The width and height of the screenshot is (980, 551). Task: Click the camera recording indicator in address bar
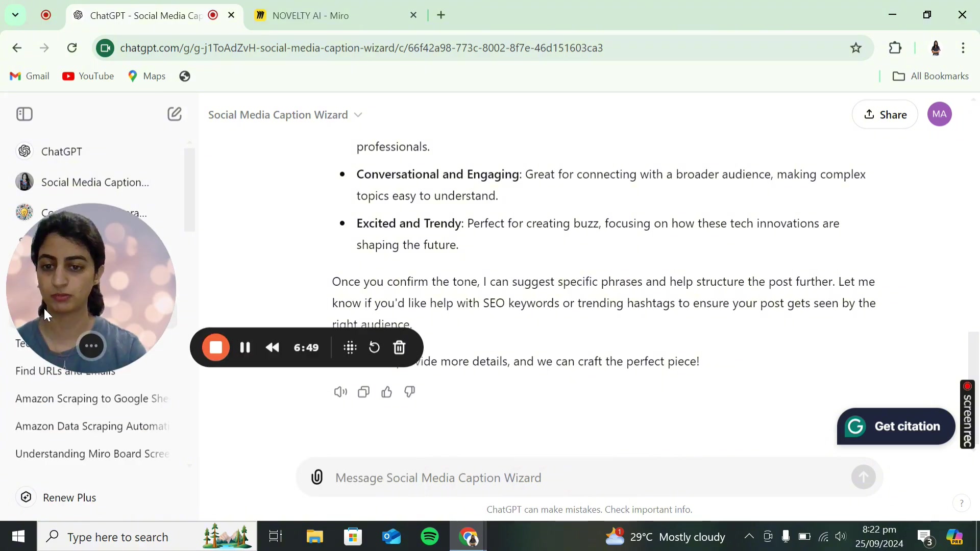pos(105,48)
